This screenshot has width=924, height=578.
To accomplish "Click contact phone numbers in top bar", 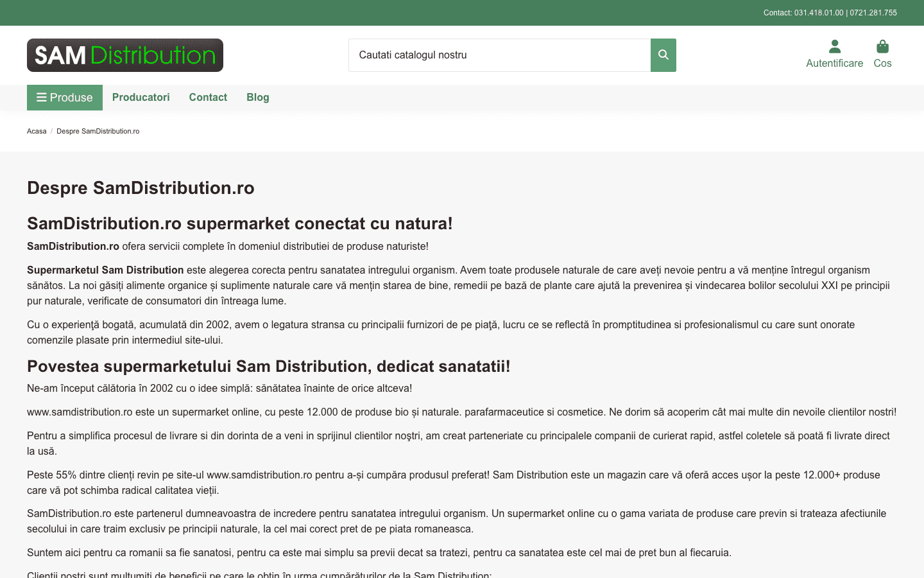I will pos(830,13).
